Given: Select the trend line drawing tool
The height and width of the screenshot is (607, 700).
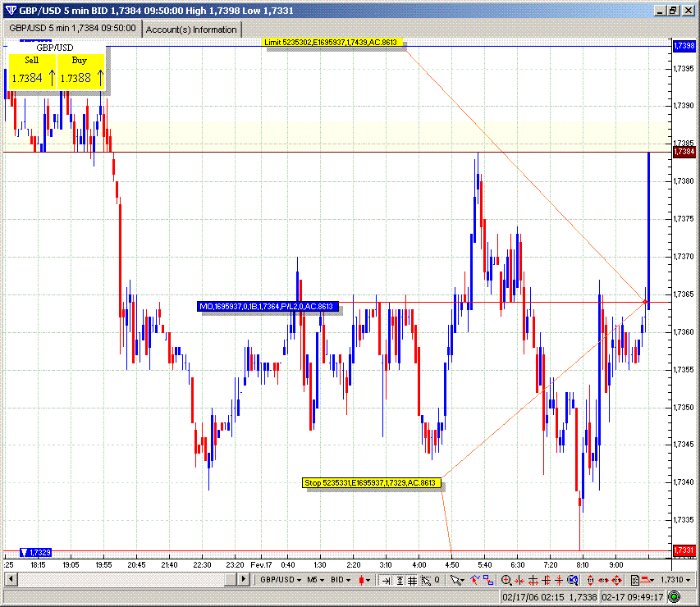Looking at the screenshot, I should click(x=474, y=580).
